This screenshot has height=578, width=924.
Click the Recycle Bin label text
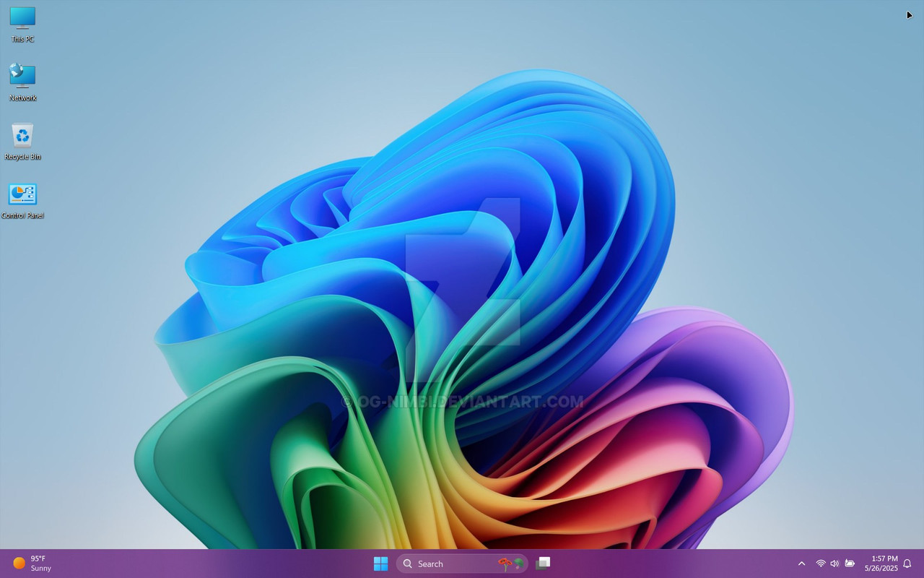tap(22, 157)
